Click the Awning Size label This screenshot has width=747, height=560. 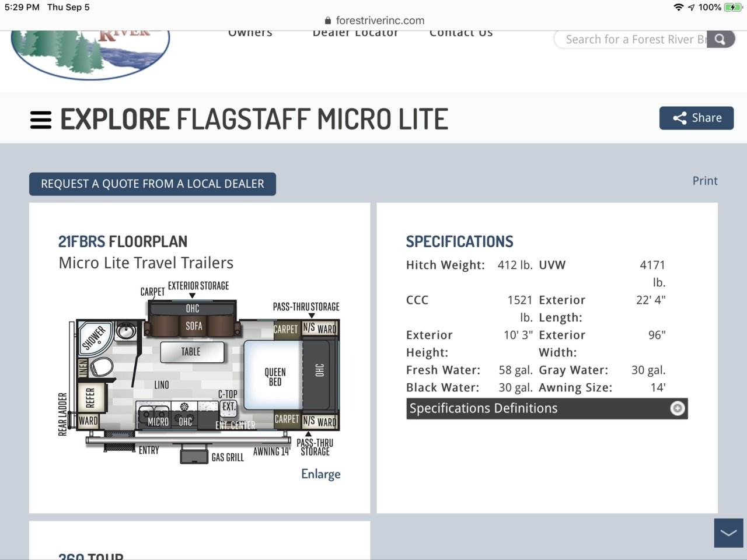575,388
